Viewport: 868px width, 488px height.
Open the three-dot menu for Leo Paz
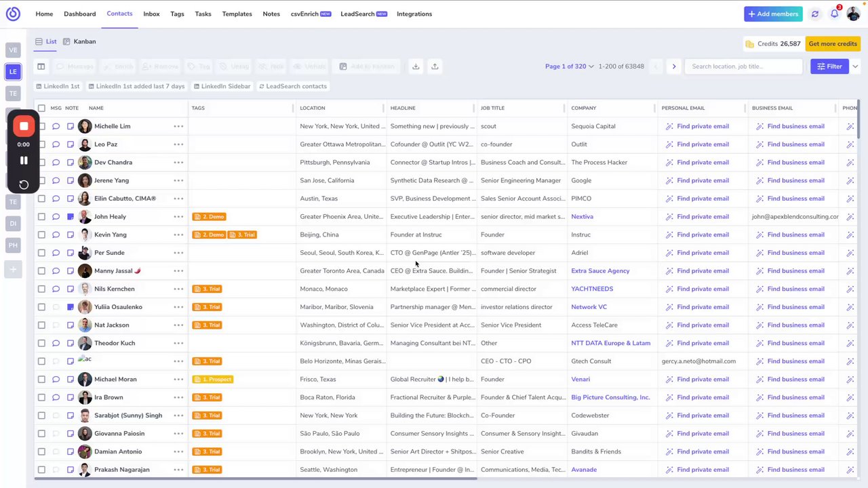(178, 144)
